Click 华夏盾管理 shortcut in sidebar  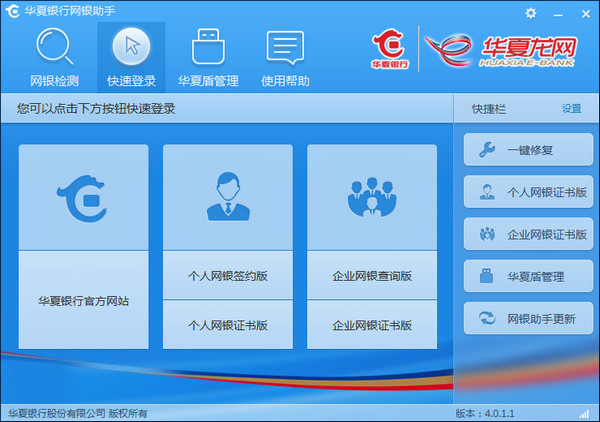point(528,276)
